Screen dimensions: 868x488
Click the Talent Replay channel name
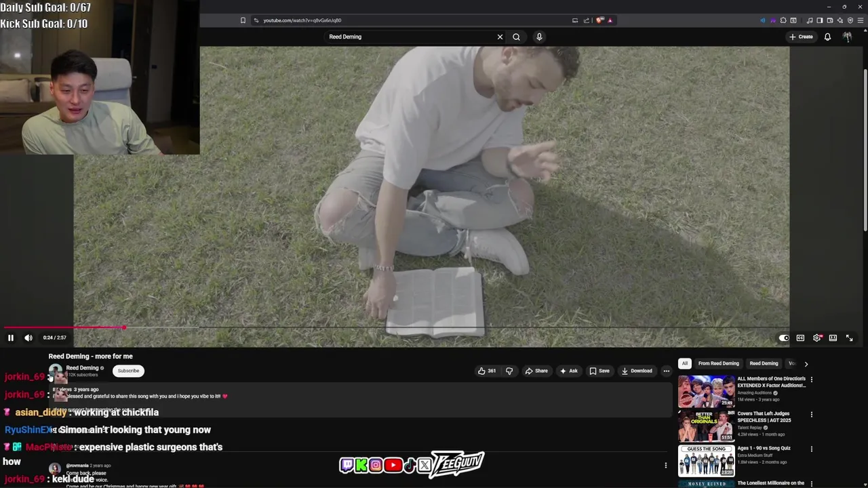pos(750,428)
